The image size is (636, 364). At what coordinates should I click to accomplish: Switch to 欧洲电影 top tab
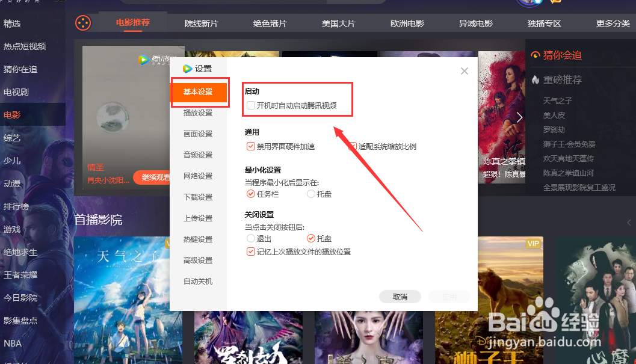[407, 23]
